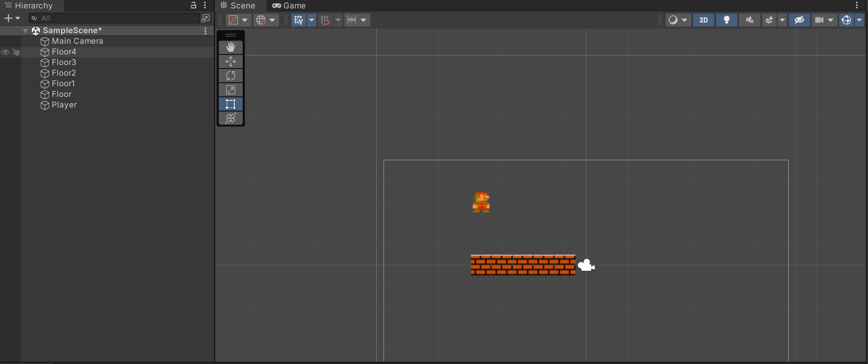Select the Rect tool
Viewport: 868px width, 364px height.
[x=231, y=104]
